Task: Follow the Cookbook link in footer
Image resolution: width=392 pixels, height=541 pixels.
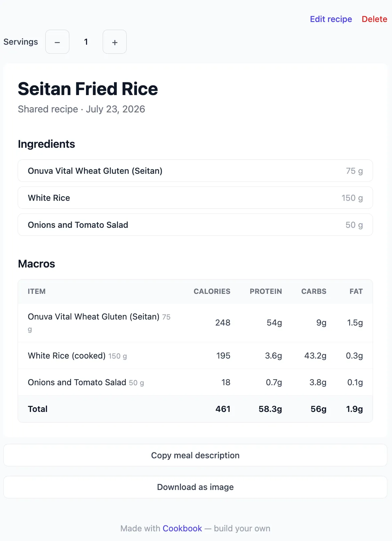Action: tap(182, 528)
